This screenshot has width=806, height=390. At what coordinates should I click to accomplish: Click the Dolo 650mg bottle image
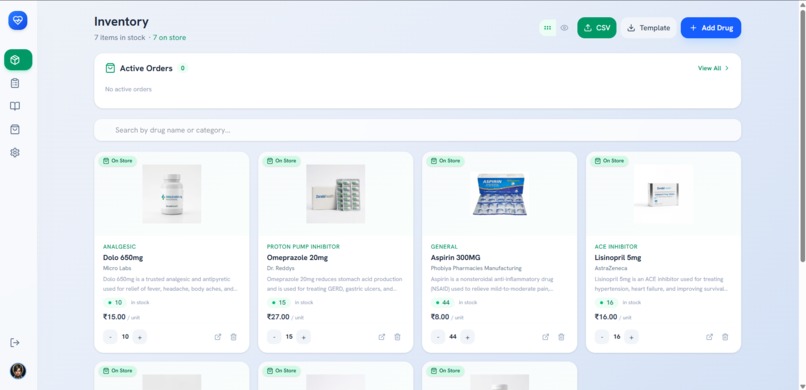point(172,194)
